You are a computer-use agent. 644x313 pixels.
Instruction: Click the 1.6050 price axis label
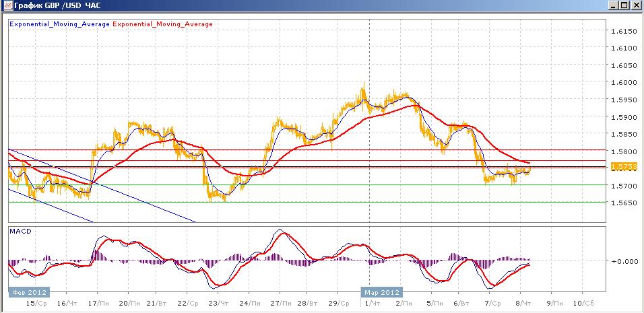(x=624, y=66)
